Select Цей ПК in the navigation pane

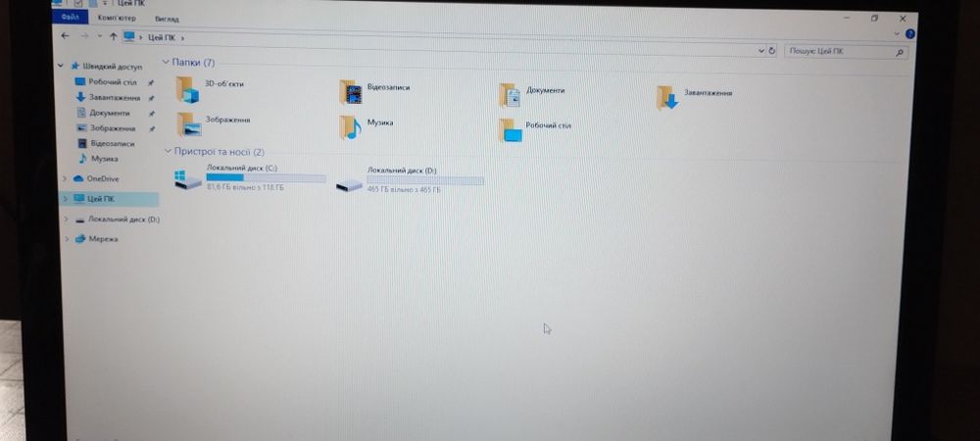tap(101, 199)
